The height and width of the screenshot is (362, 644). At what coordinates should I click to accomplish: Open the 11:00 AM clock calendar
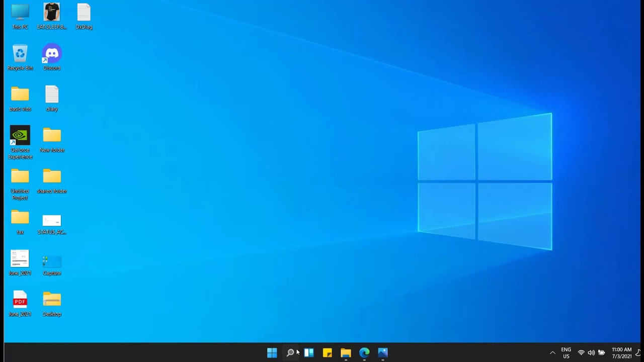(622, 352)
